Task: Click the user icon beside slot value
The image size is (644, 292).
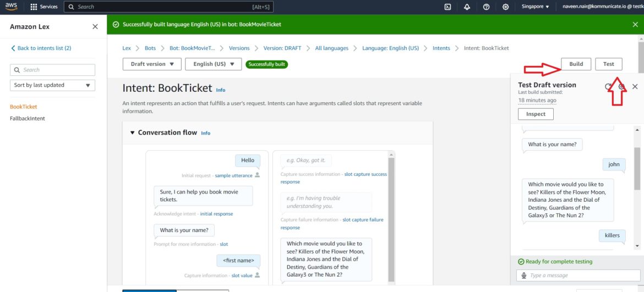Action: 257,275
